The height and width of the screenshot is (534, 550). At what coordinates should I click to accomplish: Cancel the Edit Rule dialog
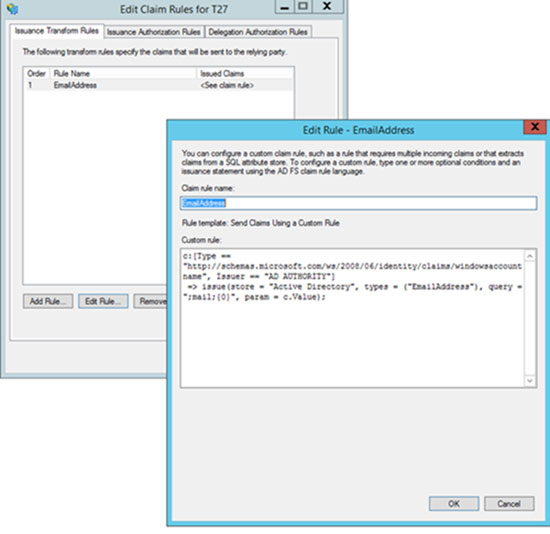509,504
